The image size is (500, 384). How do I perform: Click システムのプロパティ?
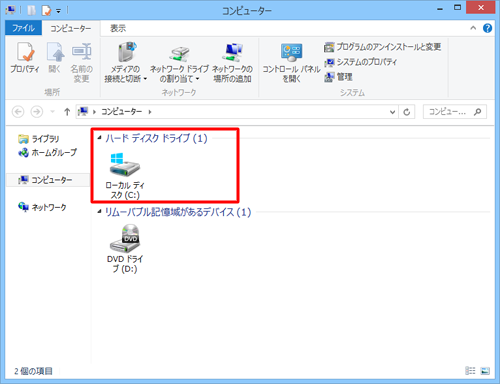[x=361, y=62]
